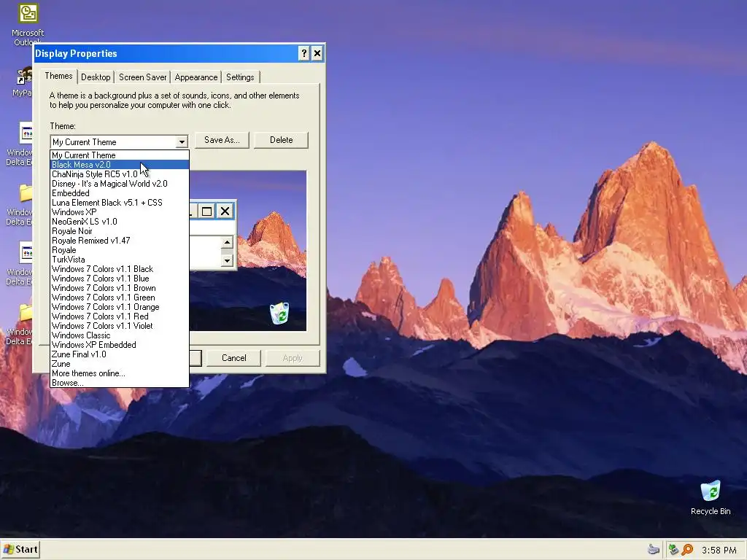747x560 pixels.
Task: Go to the Settings tab
Action: click(x=240, y=77)
